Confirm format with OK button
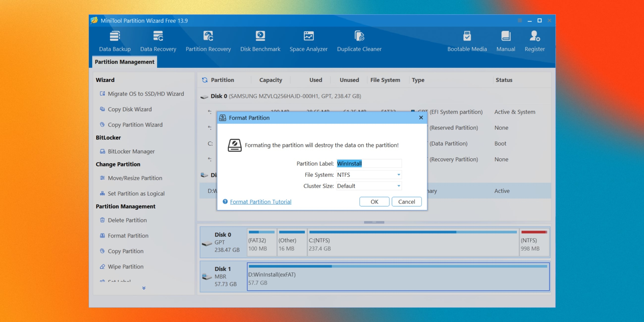The height and width of the screenshot is (322, 644). [x=374, y=202]
